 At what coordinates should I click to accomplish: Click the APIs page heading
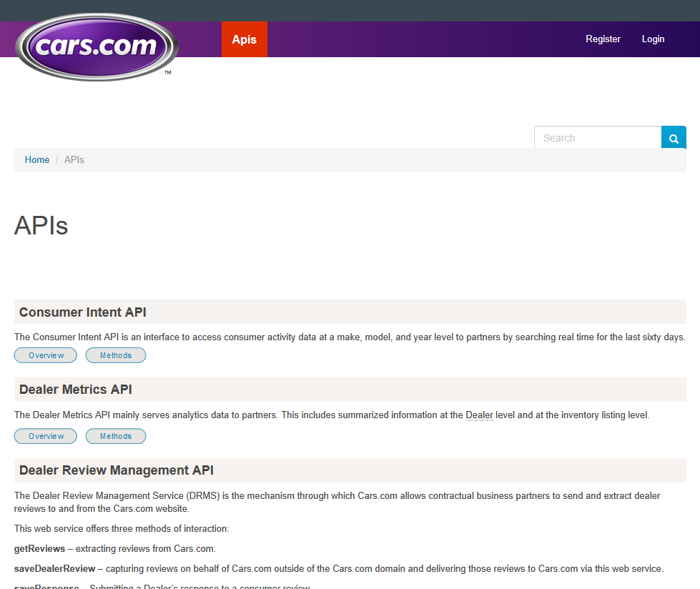coord(41,225)
